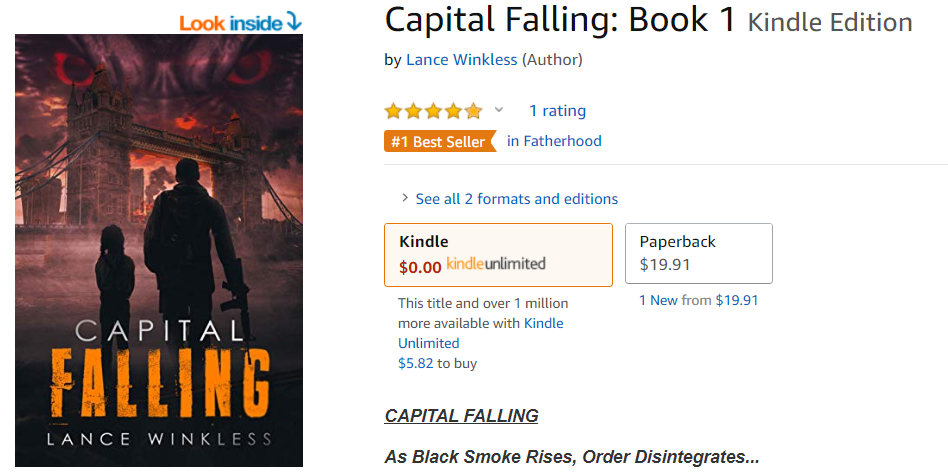The height and width of the screenshot is (474, 948).
Task: Click the five-star rating icons
Action: point(433,111)
